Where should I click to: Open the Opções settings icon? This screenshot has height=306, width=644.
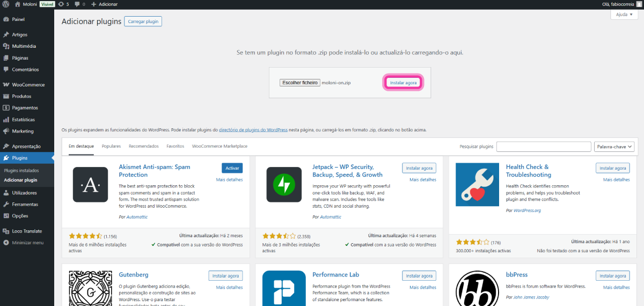[6, 216]
